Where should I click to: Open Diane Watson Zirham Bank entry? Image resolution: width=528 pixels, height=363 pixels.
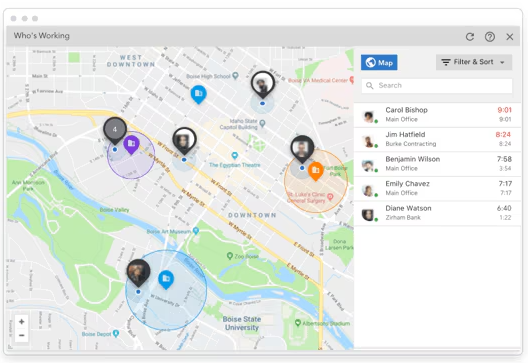coord(437,213)
